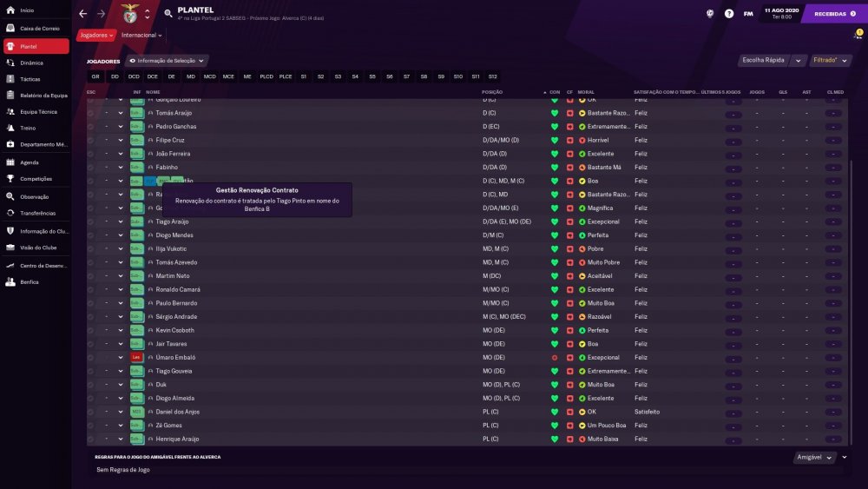Select the GR position tab

(x=95, y=76)
